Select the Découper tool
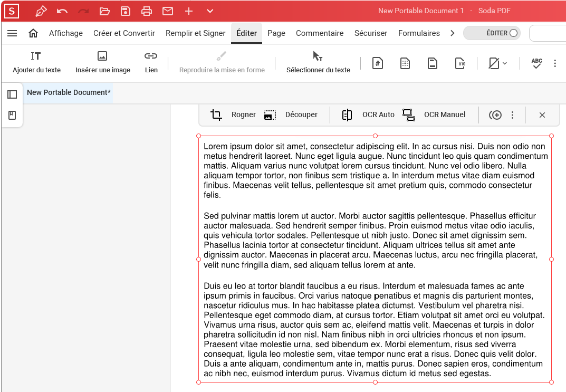Image resolution: width=566 pixels, height=392 pixels. (291, 115)
